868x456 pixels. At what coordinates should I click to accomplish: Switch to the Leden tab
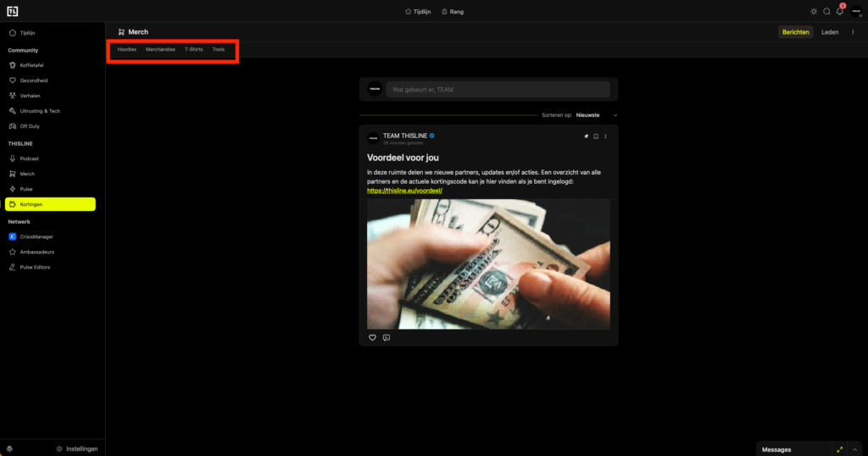(830, 32)
